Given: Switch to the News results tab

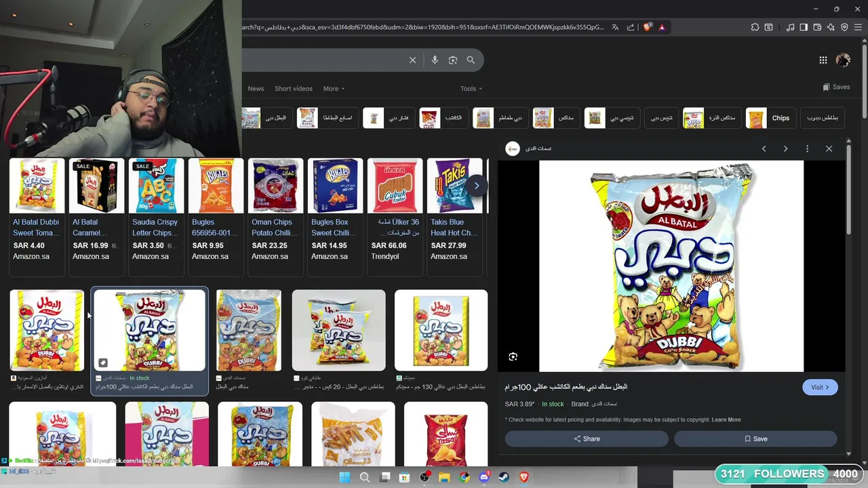Looking at the screenshot, I should [x=256, y=89].
